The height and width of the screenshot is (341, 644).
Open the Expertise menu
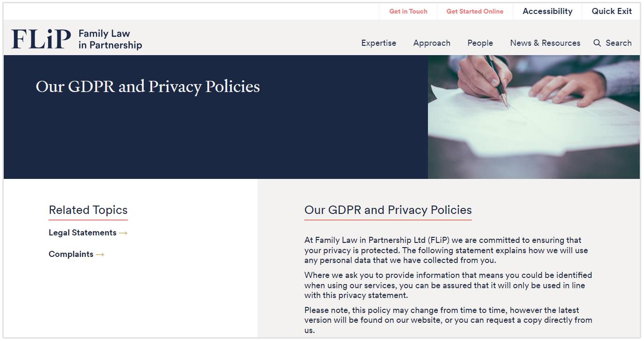pos(378,43)
